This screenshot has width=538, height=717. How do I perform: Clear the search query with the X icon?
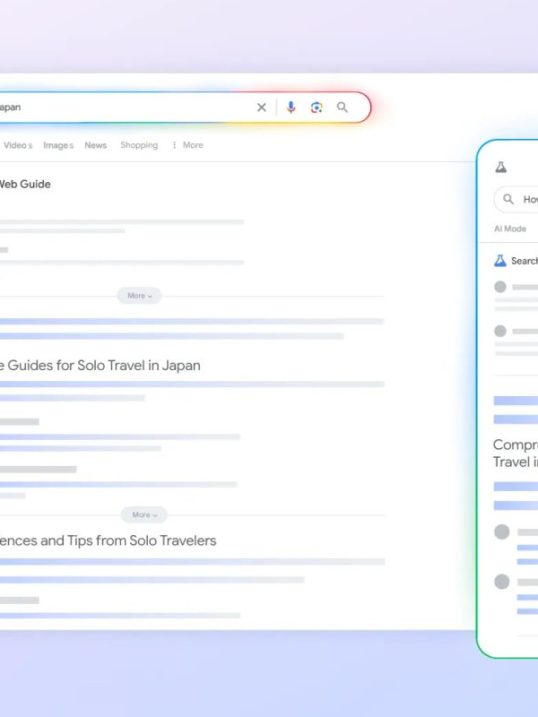[x=261, y=107]
